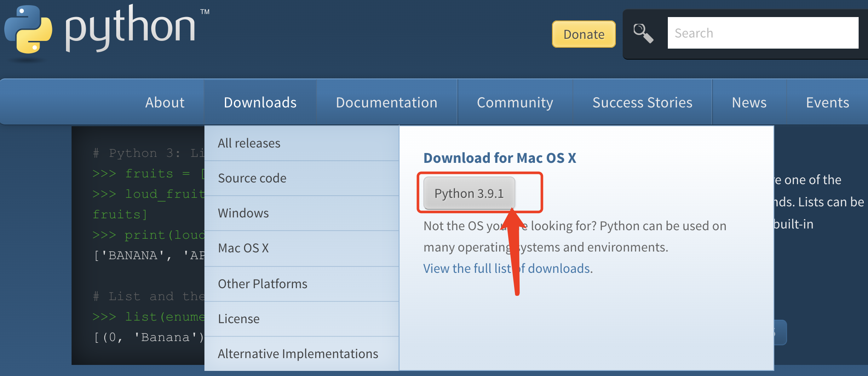Viewport: 868px width, 376px height.
Task: Open the Success Stories menu
Action: click(642, 102)
